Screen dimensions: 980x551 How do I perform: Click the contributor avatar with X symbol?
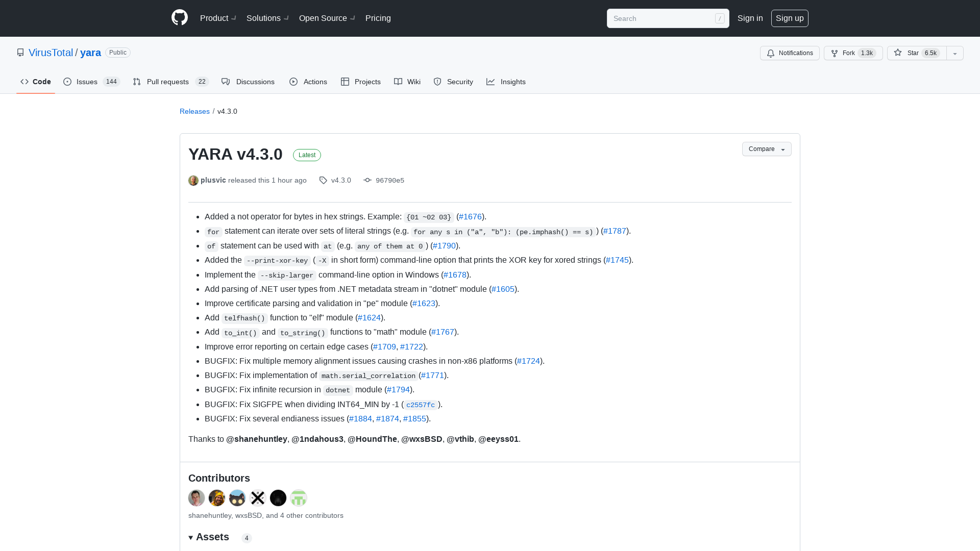tap(258, 498)
